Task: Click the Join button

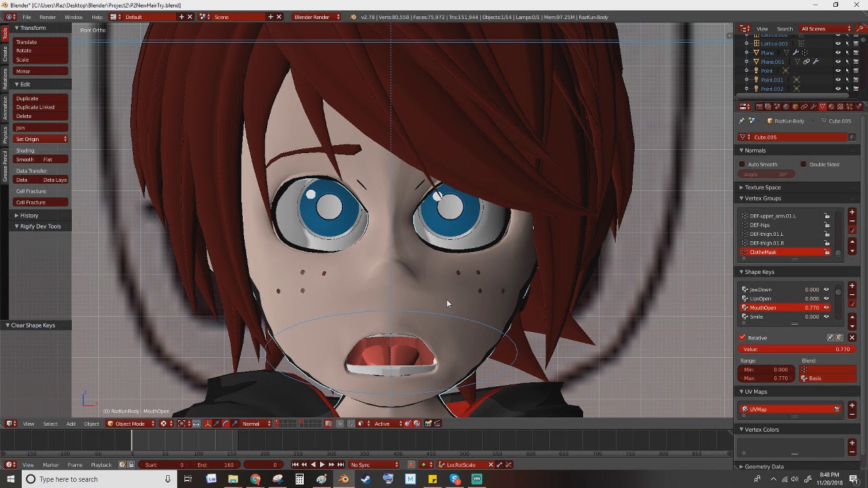Action: [x=41, y=127]
